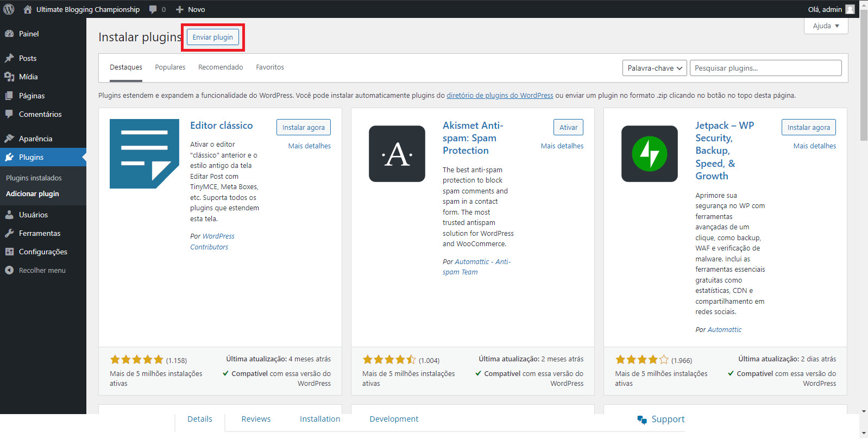Open the Palavra-chave search type dropdown
Screen dimensions: 868x438
[x=655, y=68]
